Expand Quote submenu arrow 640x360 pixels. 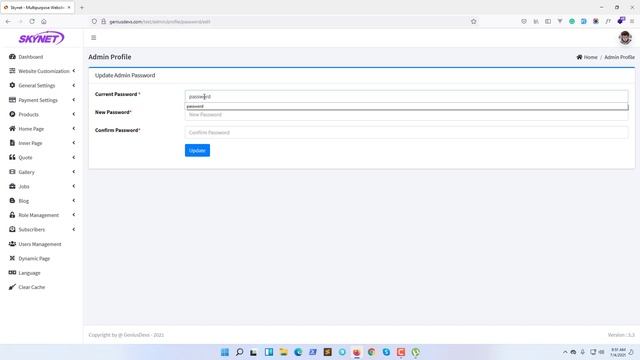tap(73, 157)
